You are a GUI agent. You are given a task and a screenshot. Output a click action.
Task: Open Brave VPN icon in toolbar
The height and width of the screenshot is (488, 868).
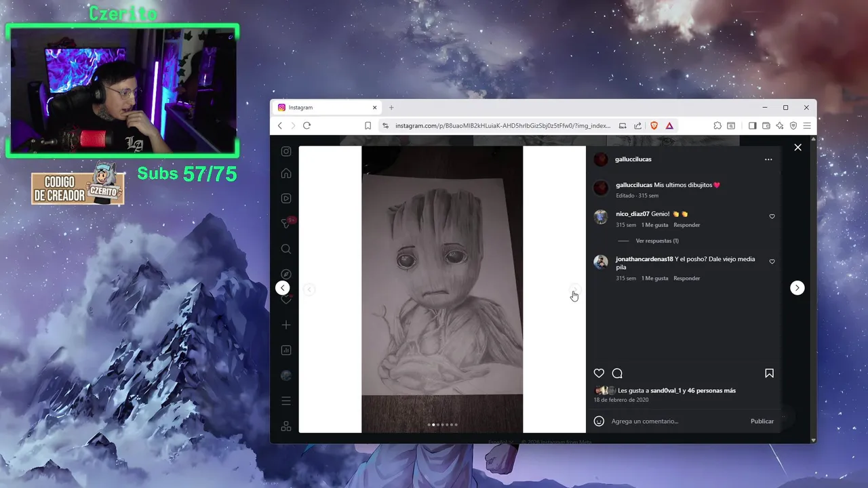[793, 125]
